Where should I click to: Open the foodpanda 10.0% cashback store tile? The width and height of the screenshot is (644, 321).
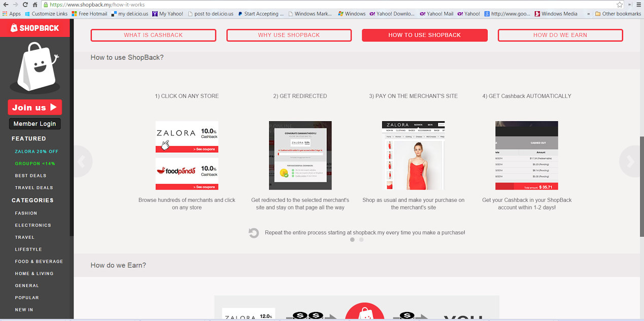[x=187, y=173]
